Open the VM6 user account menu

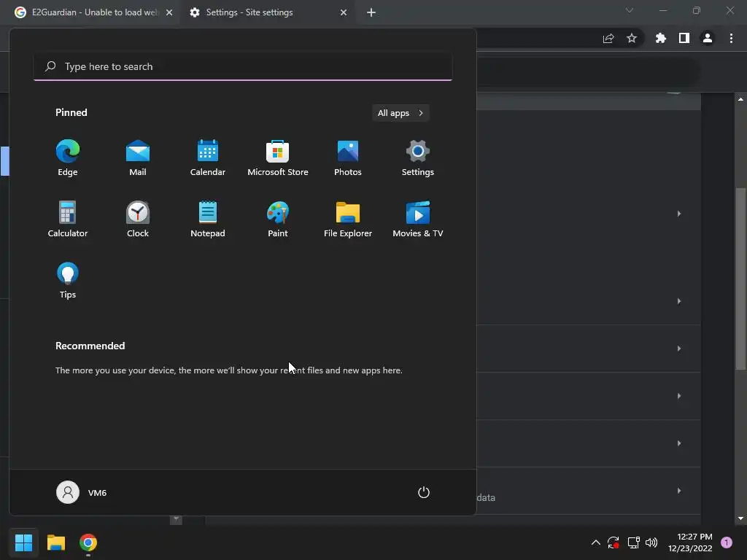coord(82,492)
